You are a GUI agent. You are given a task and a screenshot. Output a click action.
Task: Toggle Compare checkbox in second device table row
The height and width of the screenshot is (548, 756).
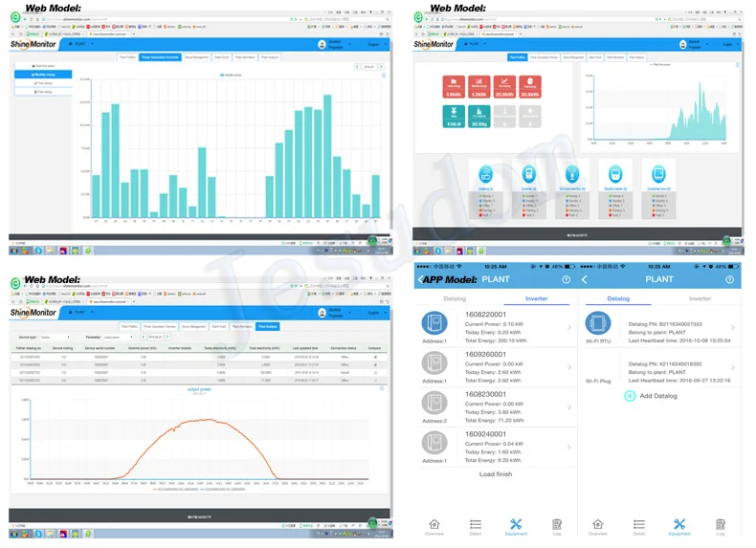tap(375, 364)
